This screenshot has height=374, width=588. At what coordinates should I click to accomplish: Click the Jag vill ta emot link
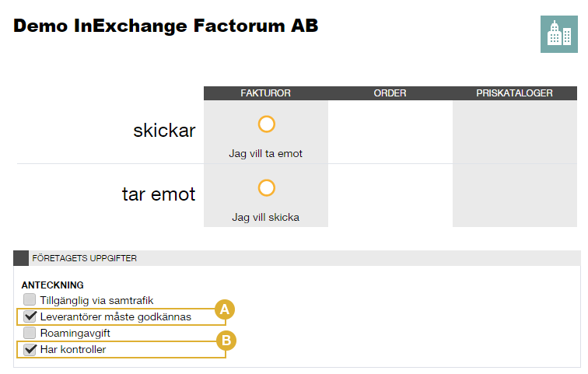265,154
